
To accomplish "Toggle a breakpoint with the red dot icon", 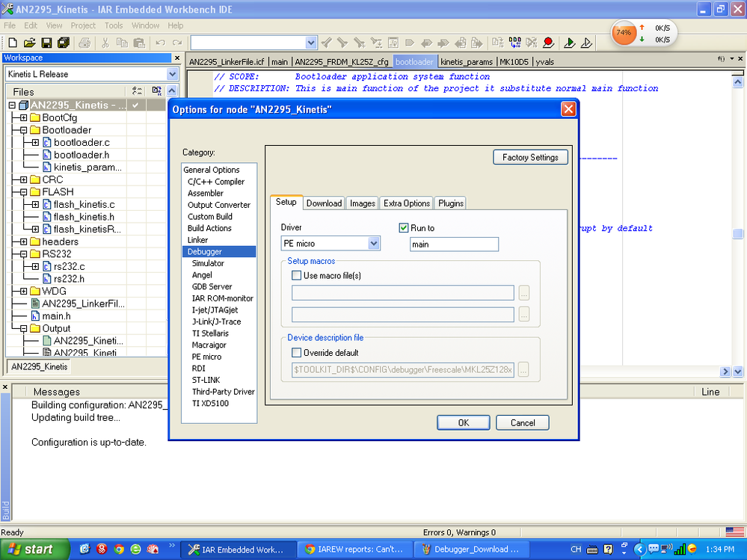I will tap(547, 43).
